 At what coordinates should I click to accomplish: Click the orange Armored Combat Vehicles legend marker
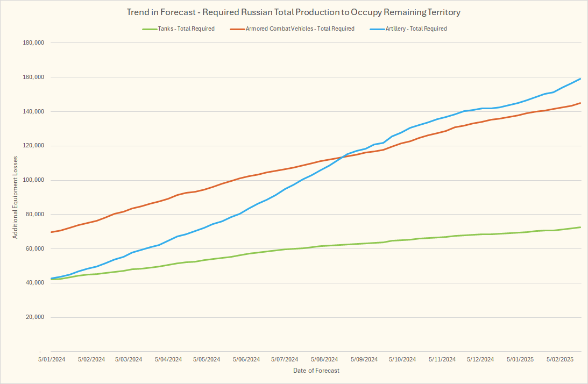tap(237, 29)
